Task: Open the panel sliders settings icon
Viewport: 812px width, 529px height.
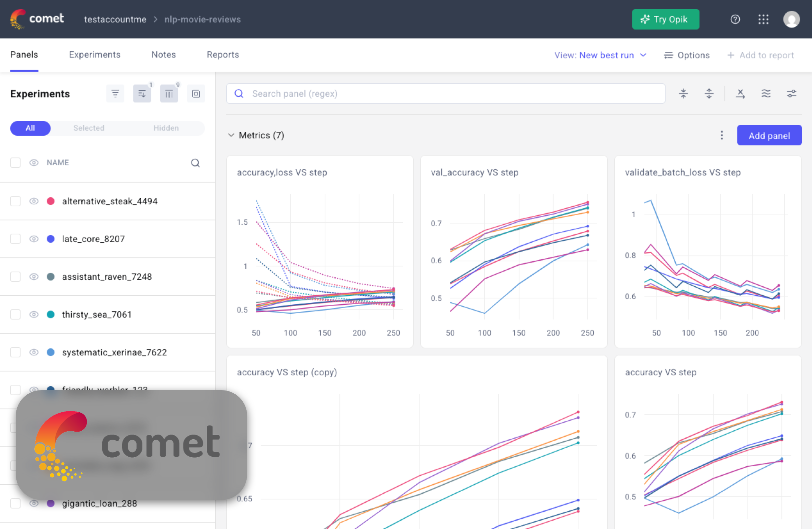Action: tap(791, 94)
